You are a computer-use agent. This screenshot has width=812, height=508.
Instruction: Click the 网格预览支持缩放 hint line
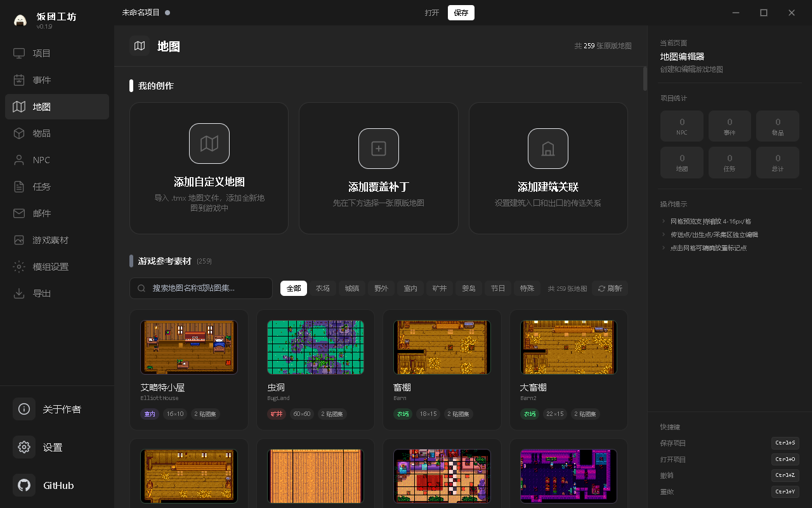710,221
